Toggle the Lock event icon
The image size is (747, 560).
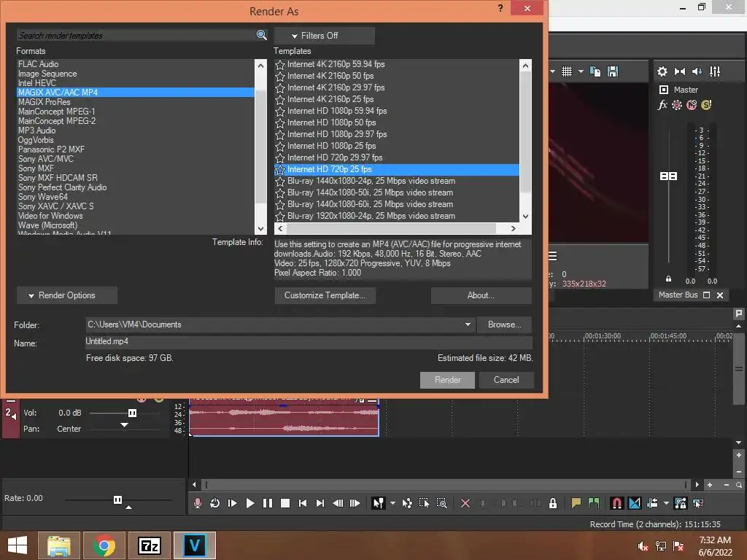553,503
